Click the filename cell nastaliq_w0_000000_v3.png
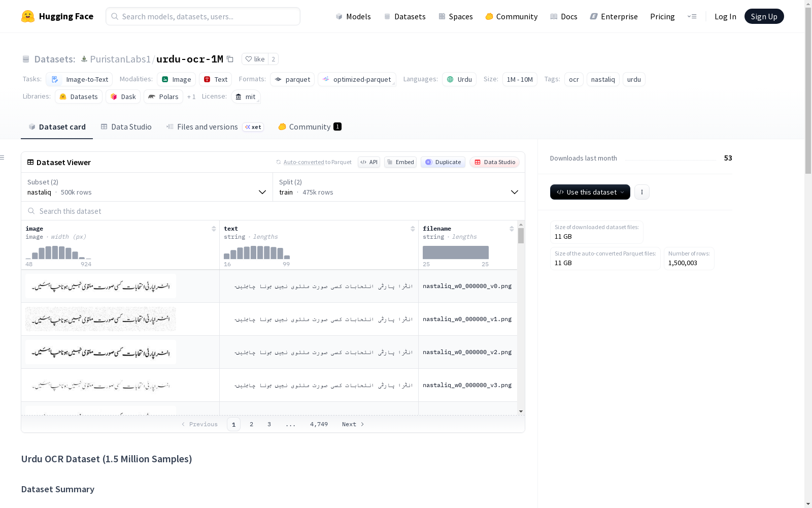This screenshot has width=812, height=508. [467, 385]
